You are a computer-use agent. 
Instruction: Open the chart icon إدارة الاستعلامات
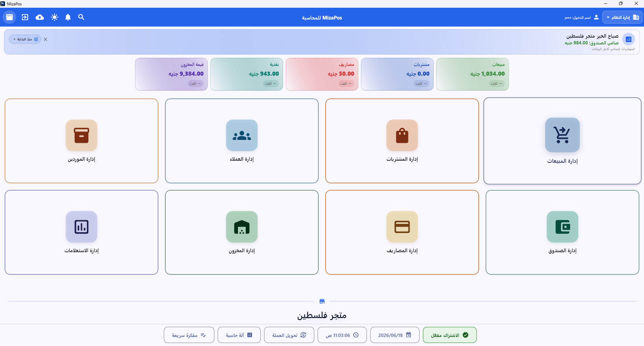tap(81, 227)
